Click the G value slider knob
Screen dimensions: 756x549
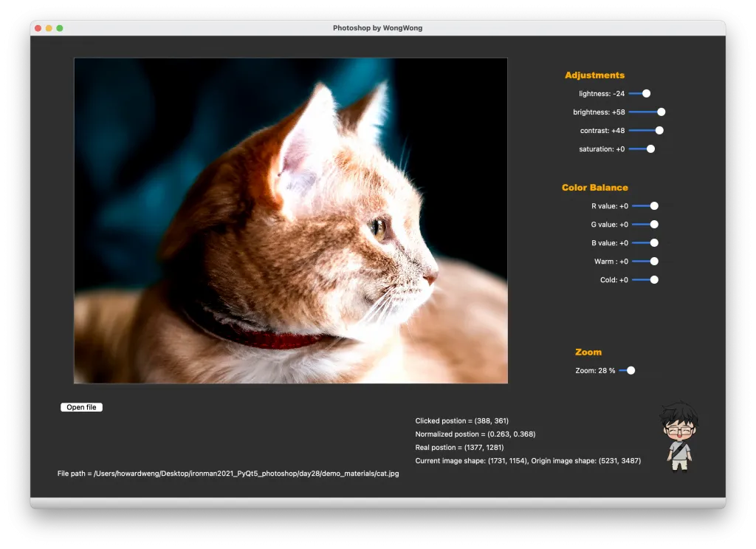click(654, 225)
